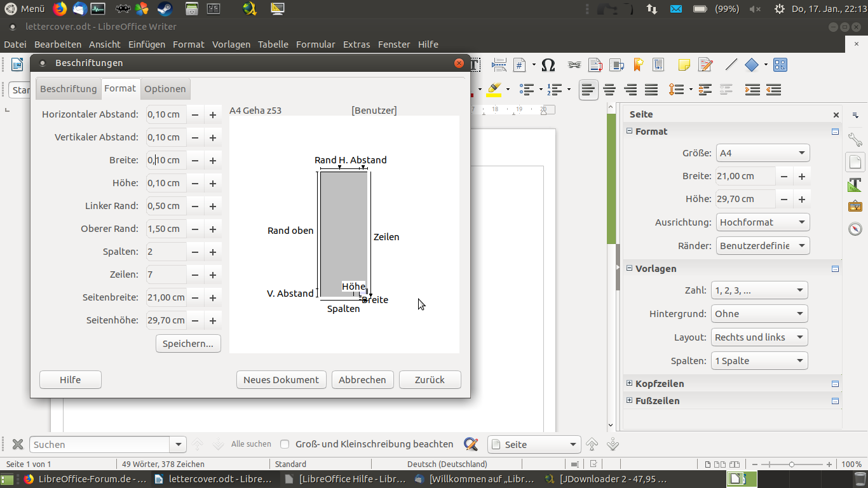Click the Neues Dokument button
The width and height of the screenshot is (868, 488).
coord(281,380)
